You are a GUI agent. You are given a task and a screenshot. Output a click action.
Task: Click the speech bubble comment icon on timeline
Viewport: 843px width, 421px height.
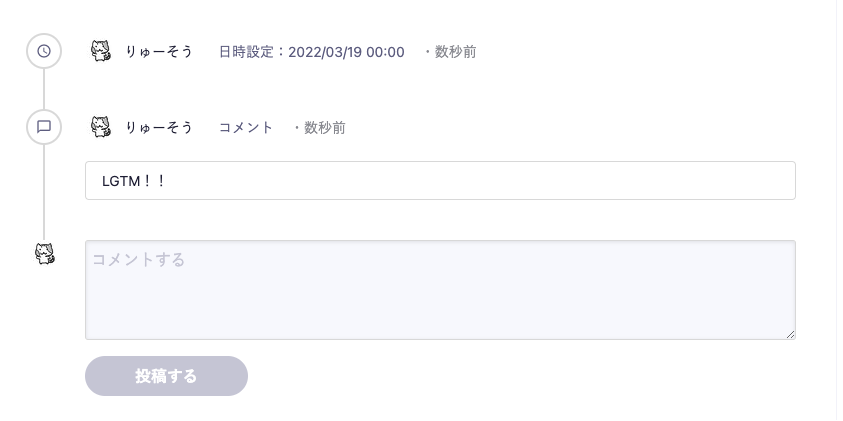point(44,127)
